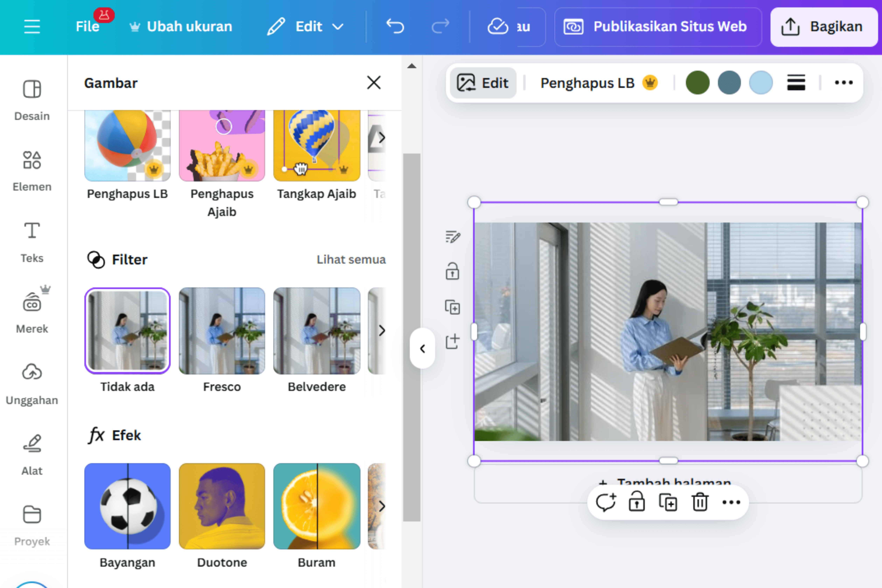Open the File menu

88,26
